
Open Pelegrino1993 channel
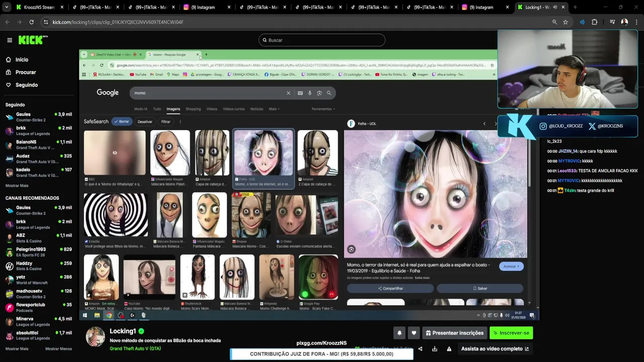point(39,252)
